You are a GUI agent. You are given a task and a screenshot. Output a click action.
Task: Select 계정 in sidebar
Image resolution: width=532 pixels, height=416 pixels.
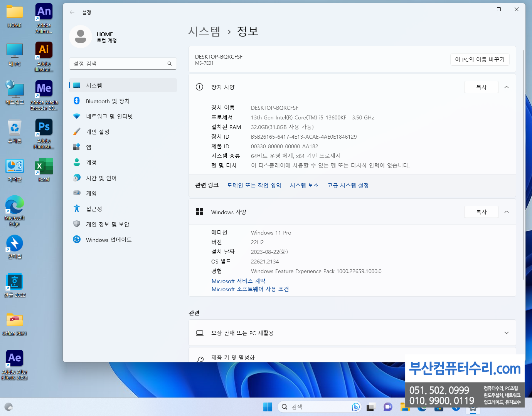click(x=123, y=163)
